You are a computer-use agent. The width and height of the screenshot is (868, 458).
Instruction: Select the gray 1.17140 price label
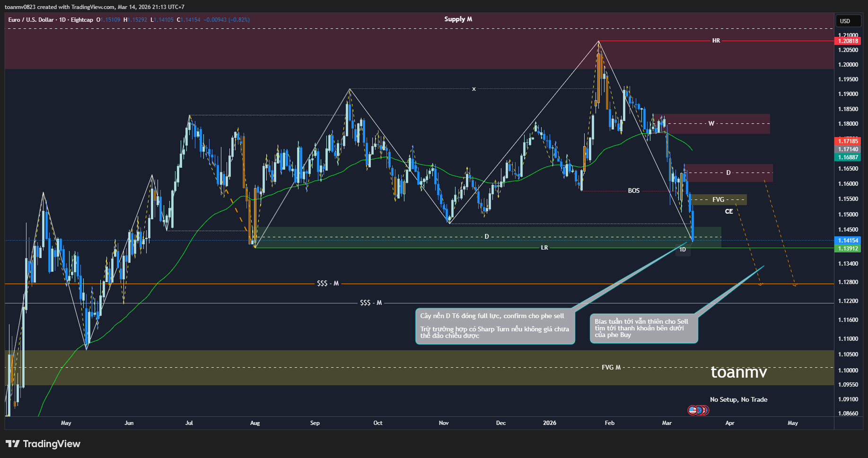pyautogui.click(x=848, y=149)
